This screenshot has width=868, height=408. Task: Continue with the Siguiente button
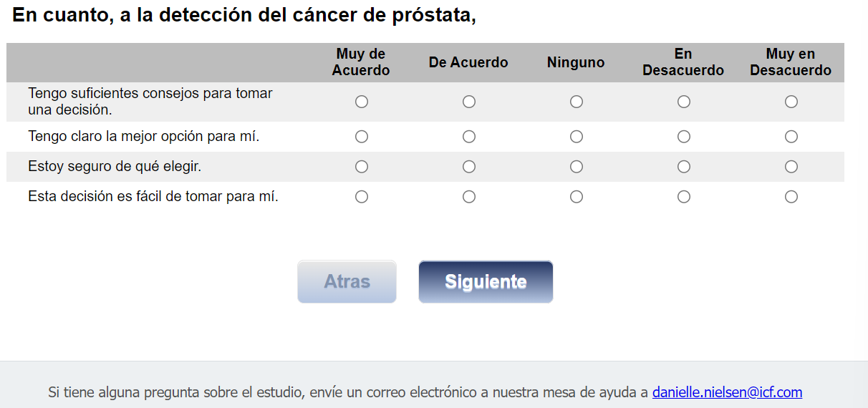click(x=486, y=281)
